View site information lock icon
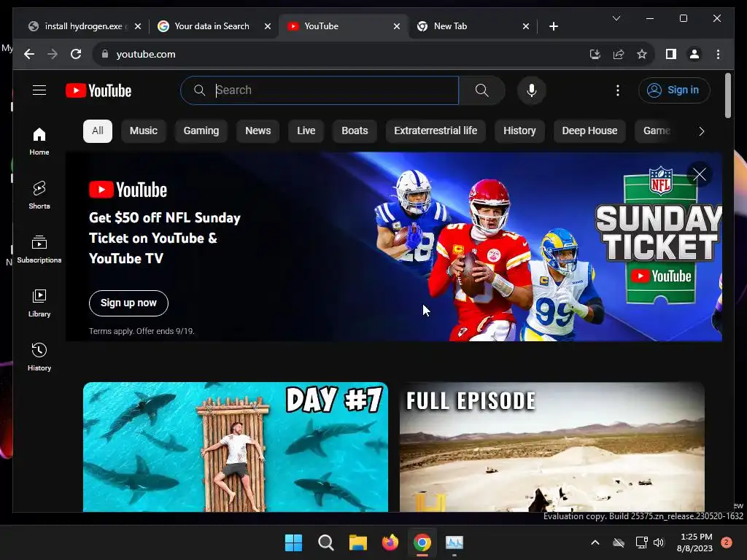 tap(105, 54)
